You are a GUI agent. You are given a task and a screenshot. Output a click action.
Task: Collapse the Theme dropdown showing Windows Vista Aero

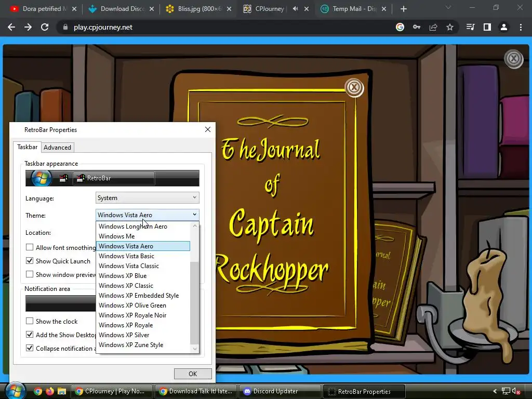147,215
